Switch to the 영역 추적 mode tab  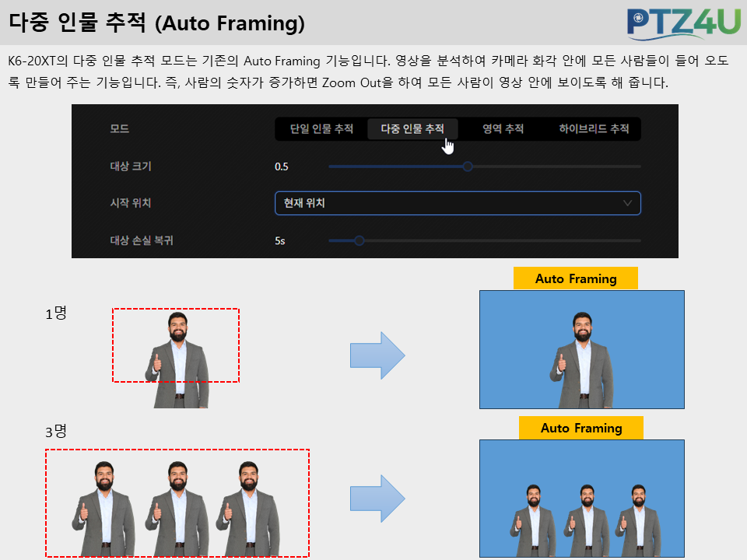(x=503, y=129)
